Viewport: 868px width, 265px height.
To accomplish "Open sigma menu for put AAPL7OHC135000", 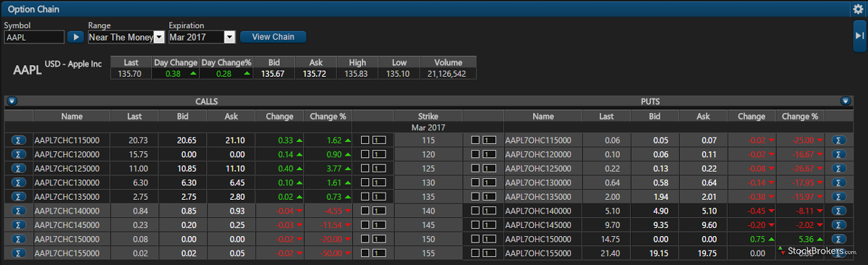I will pyautogui.click(x=839, y=196).
